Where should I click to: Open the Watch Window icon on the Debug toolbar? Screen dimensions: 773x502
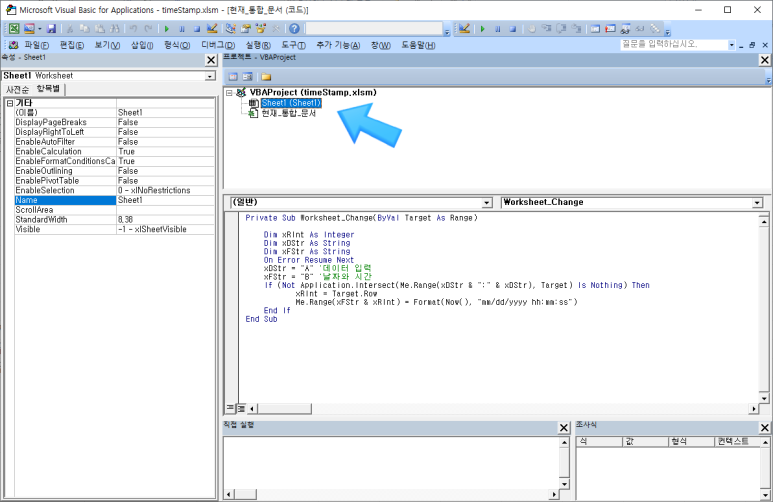[625, 29]
